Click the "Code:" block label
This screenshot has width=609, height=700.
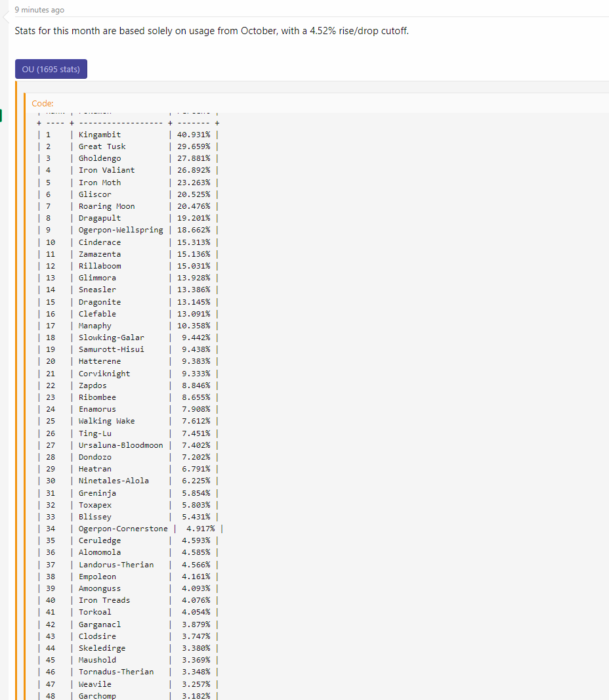coord(43,104)
